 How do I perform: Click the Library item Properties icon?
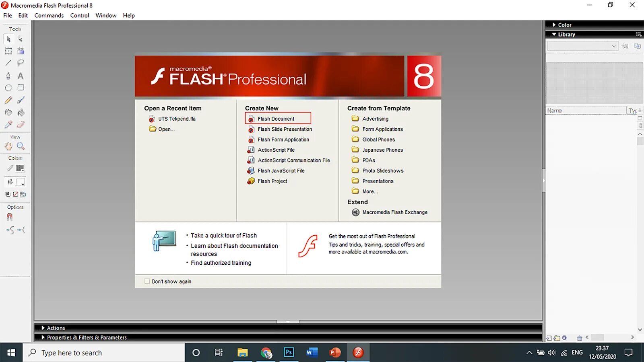coord(564,338)
